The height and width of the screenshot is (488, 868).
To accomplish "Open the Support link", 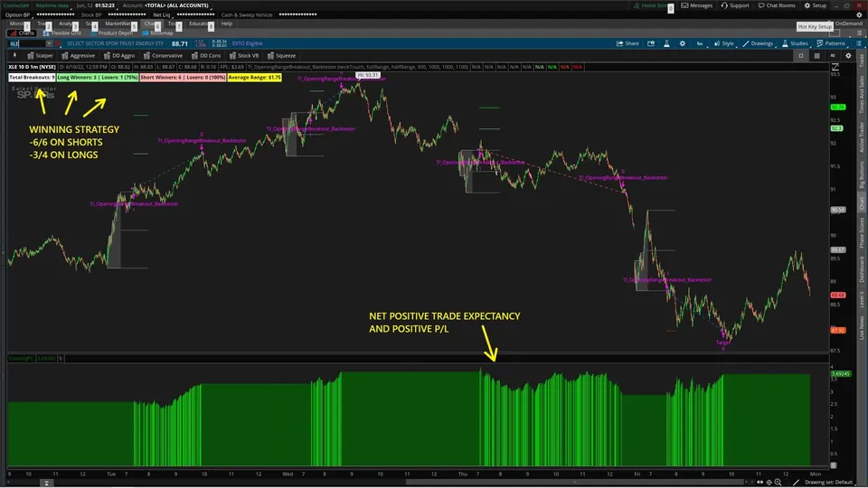I will click(734, 5).
